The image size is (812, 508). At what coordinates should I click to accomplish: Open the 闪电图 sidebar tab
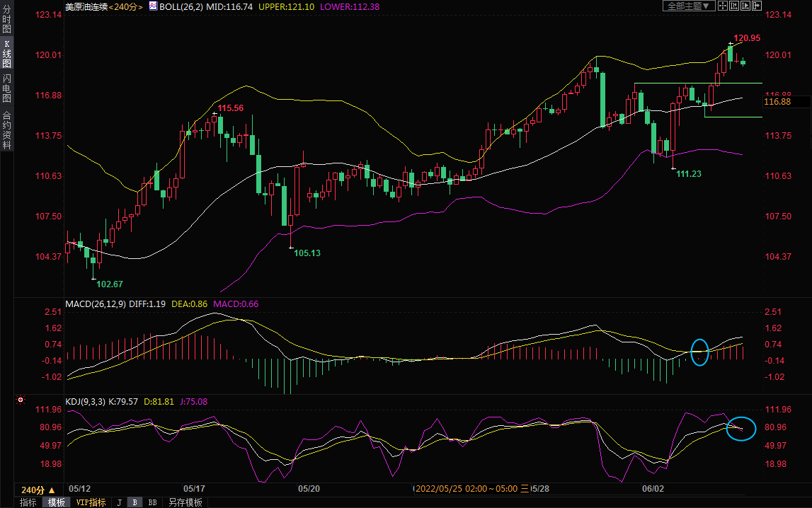pos(6,89)
